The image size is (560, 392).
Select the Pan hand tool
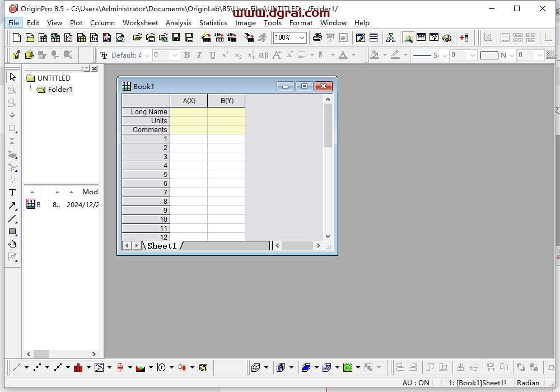pyautogui.click(x=12, y=244)
